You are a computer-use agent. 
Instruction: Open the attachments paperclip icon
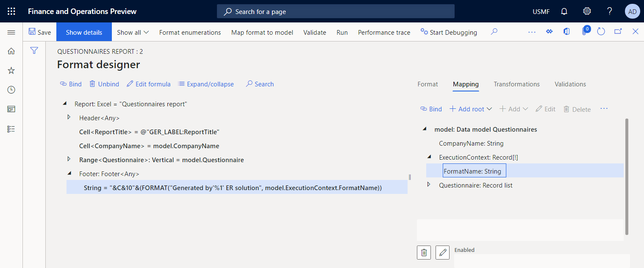[584, 31]
